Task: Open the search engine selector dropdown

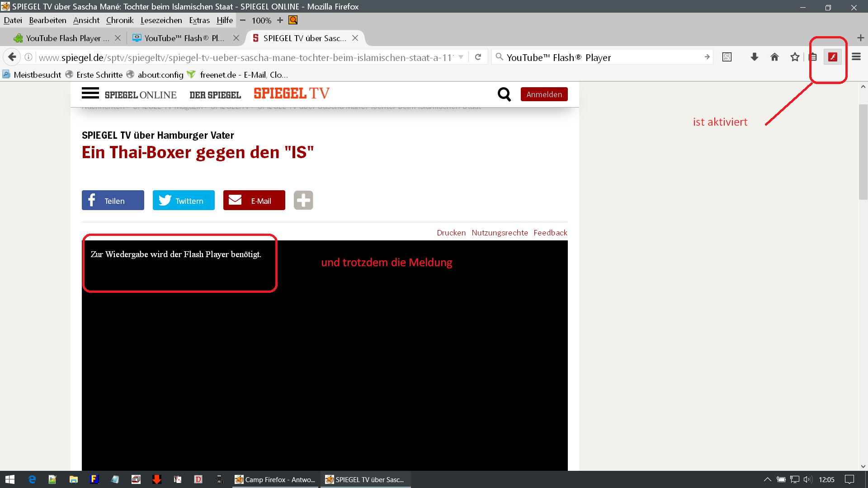Action: tap(500, 57)
